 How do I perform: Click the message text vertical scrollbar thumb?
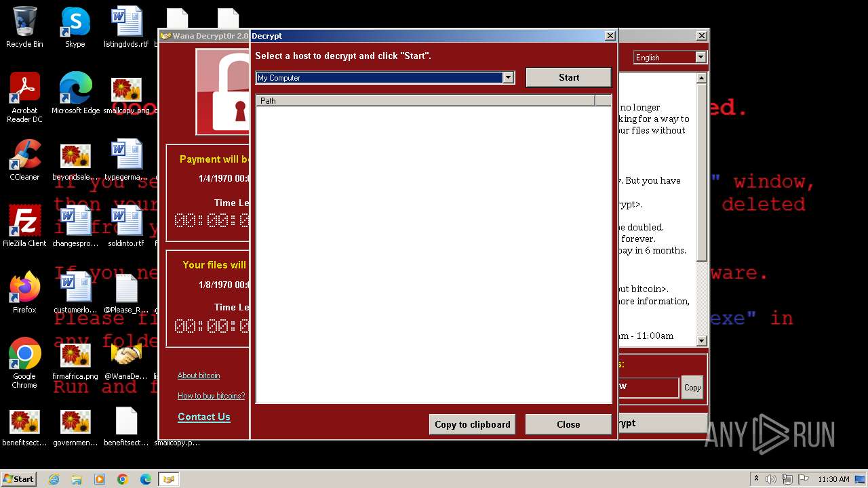702,173
